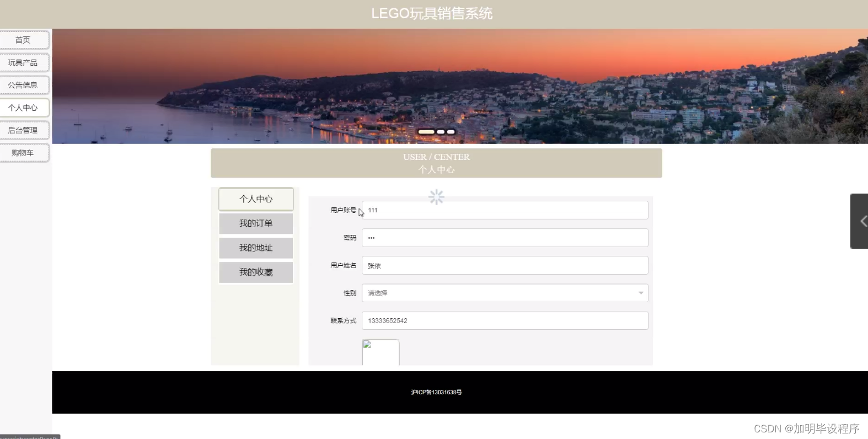Select 个人中心 in the left navigation
The height and width of the screenshot is (439, 868).
pos(24,108)
